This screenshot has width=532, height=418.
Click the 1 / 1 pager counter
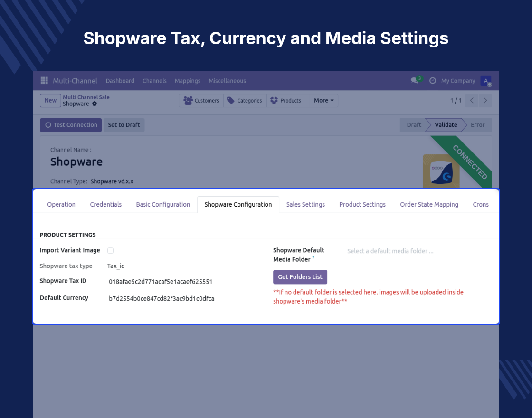click(456, 100)
